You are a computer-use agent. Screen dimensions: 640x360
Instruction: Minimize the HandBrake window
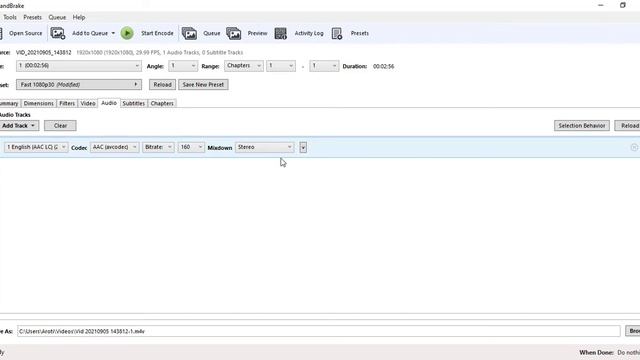pos(601,5)
